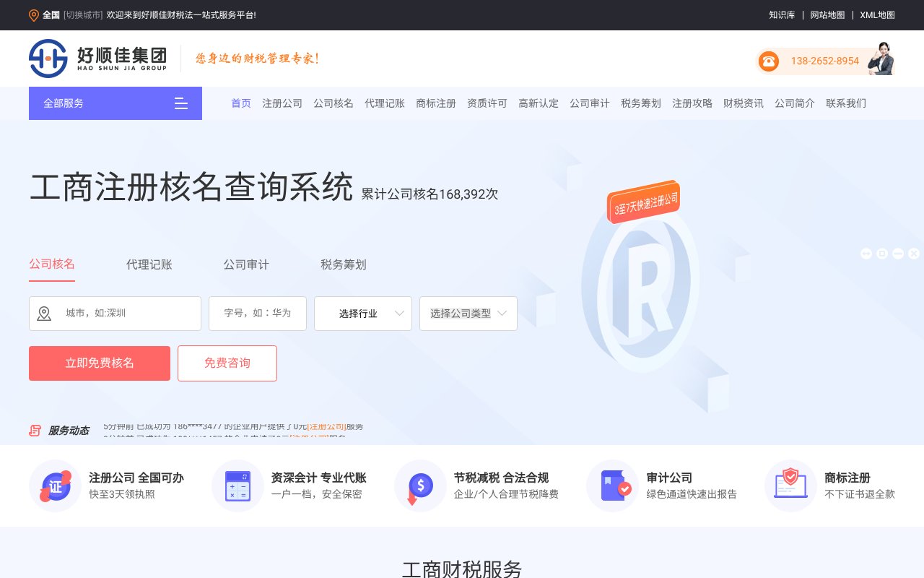Click the hamburger icon on 全部服务 bar
This screenshot has height=578, width=924.
181,103
